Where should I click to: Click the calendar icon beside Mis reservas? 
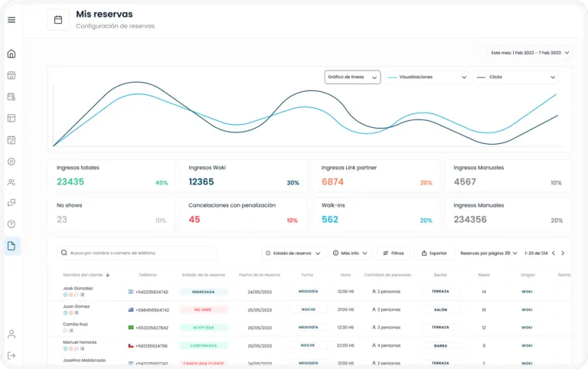coord(58,19)
